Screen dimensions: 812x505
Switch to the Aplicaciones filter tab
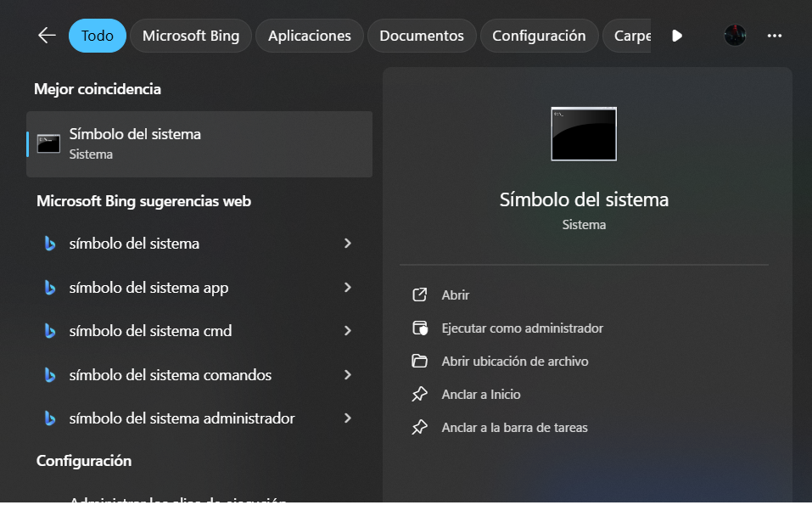click(x=309, y=36)
